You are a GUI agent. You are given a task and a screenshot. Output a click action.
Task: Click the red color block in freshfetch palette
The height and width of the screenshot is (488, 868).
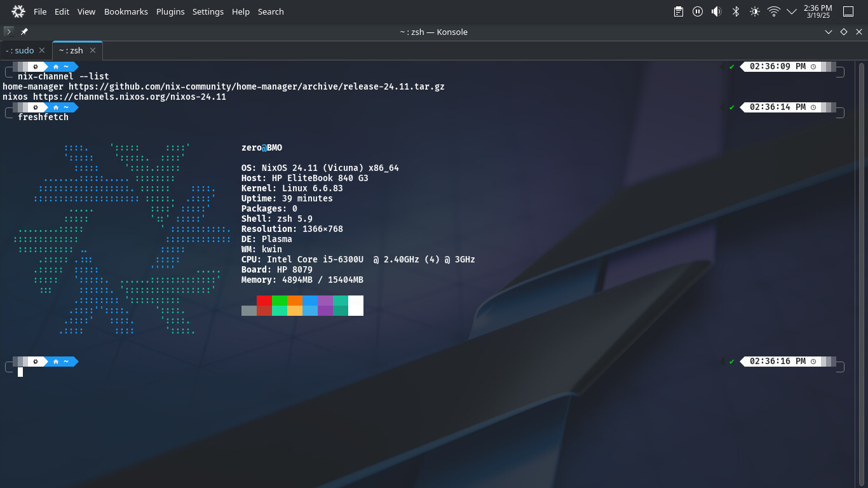click(x=264, y=301)
